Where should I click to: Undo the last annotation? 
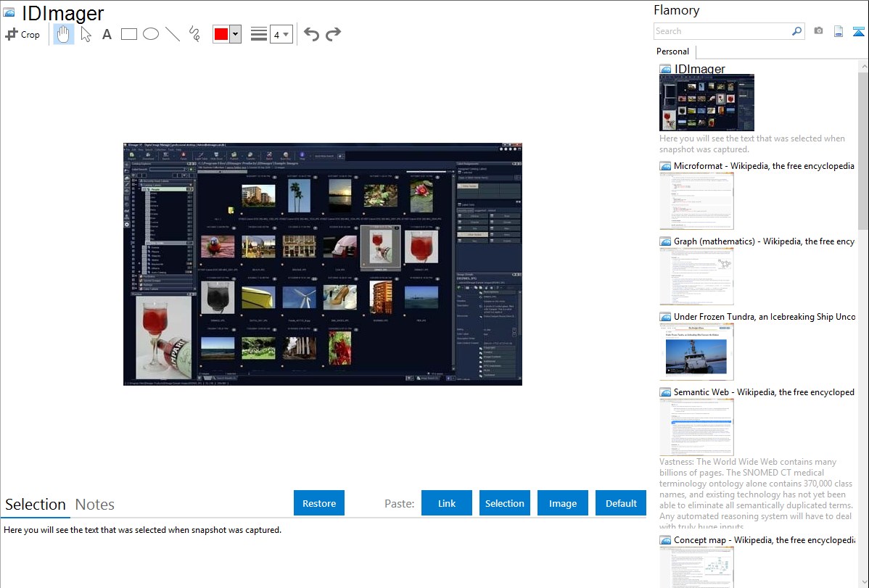311,34
